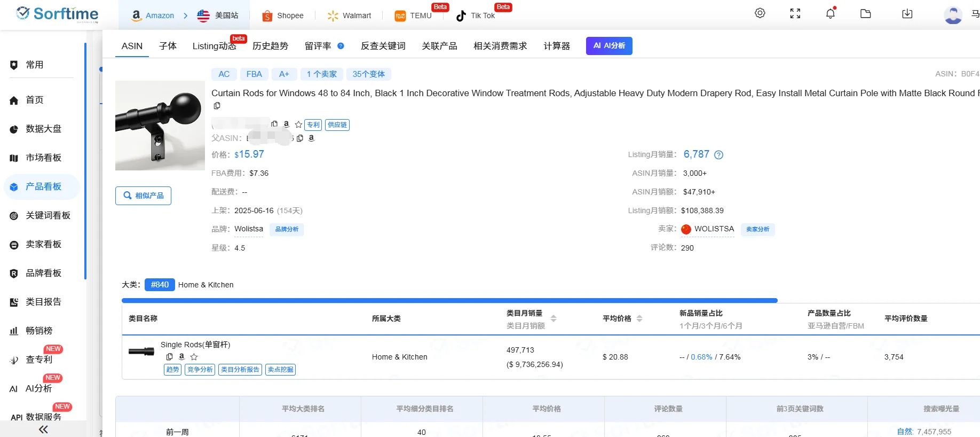Copy the parent ASIN
The height and width of the screenshot is (437, 980).
pos(300,138)
